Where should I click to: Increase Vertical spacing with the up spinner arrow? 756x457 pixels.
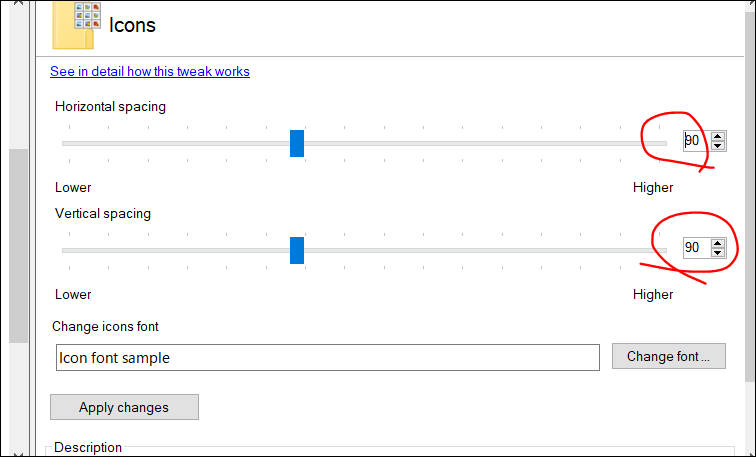click(718, 244)
